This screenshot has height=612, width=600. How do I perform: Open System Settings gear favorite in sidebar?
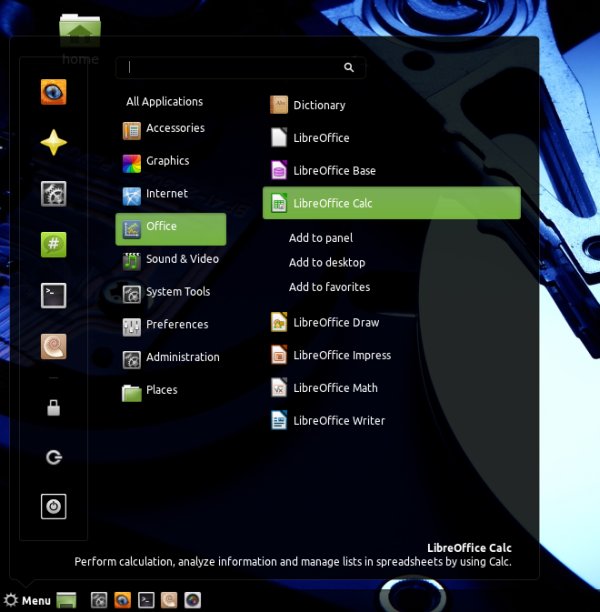(53, 194)
